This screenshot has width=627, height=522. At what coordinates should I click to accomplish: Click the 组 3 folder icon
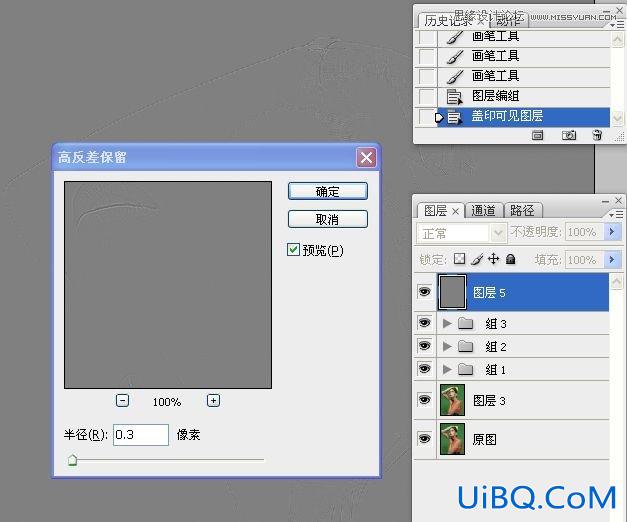point(465,323)
